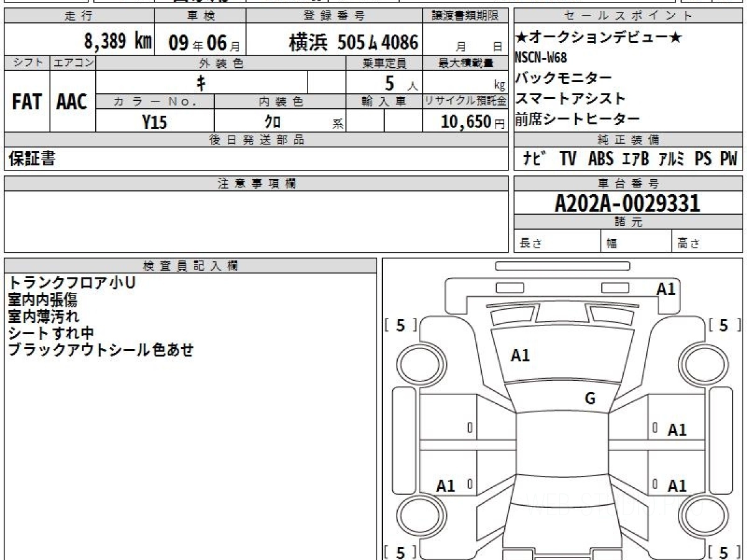Image resolution: width=747 pixels, height=560 pixels.
Task: Select registration plate 横浜 505ム4086
Action: coord(354,42)
